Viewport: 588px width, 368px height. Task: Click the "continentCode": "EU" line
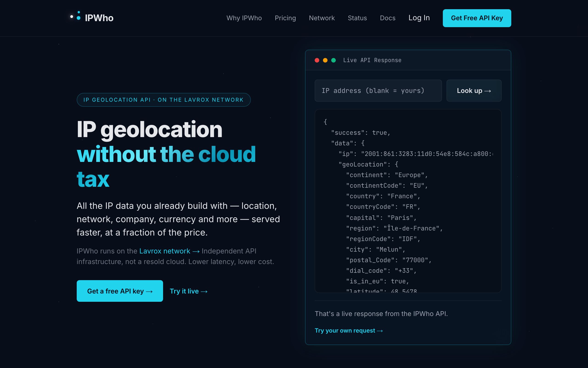point(387,185)
